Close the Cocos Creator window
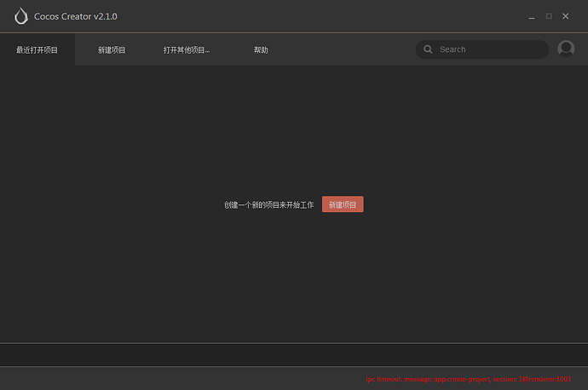The height and width of the screenshot is (390, 588). (x=566, y=16)
